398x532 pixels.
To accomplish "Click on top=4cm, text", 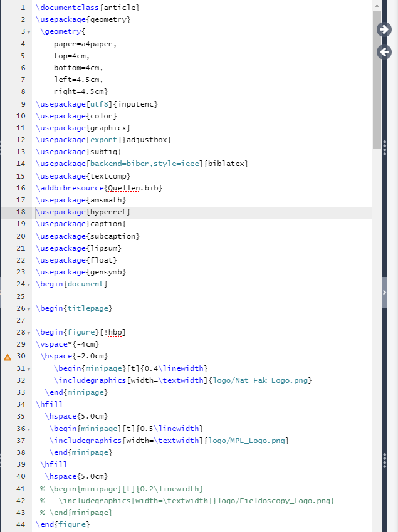I will 71,56.
